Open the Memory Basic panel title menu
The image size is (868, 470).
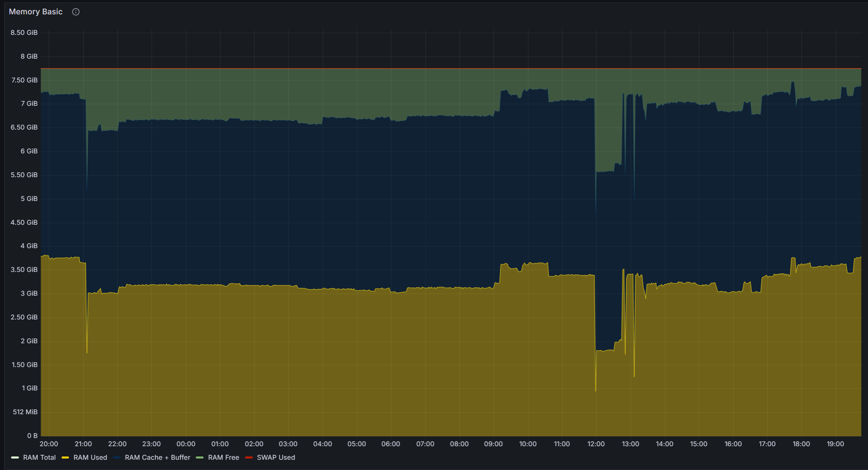click(36, 12)
